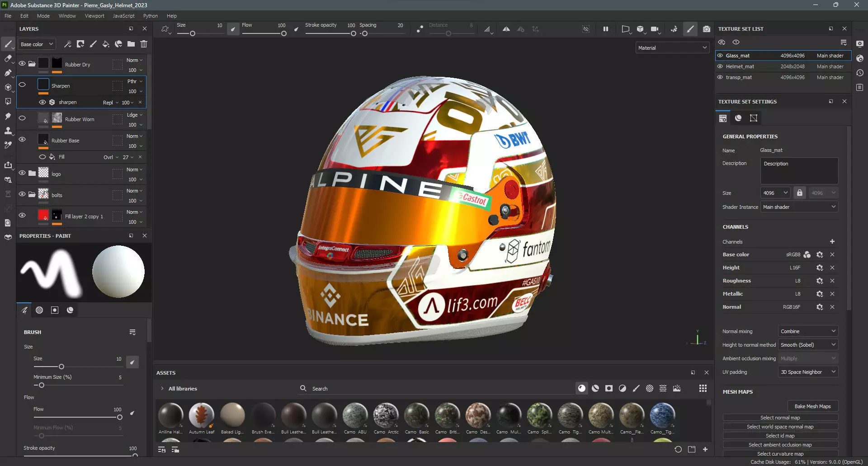The width and height of the screenshot is (868, 466).
Task: Open the Viewport menu
Action: pyautogui.click(x=94, y=16)
